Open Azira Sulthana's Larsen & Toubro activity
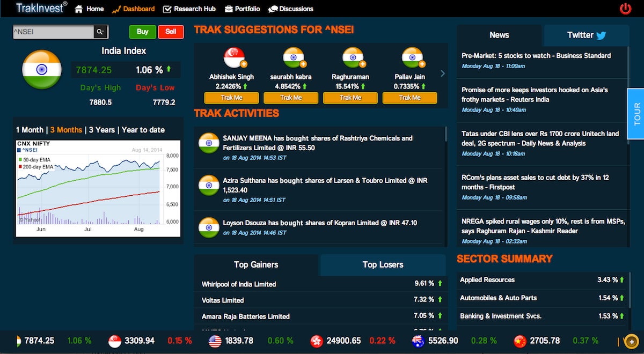This screenshot has height=354, width=644. (325, 185)
